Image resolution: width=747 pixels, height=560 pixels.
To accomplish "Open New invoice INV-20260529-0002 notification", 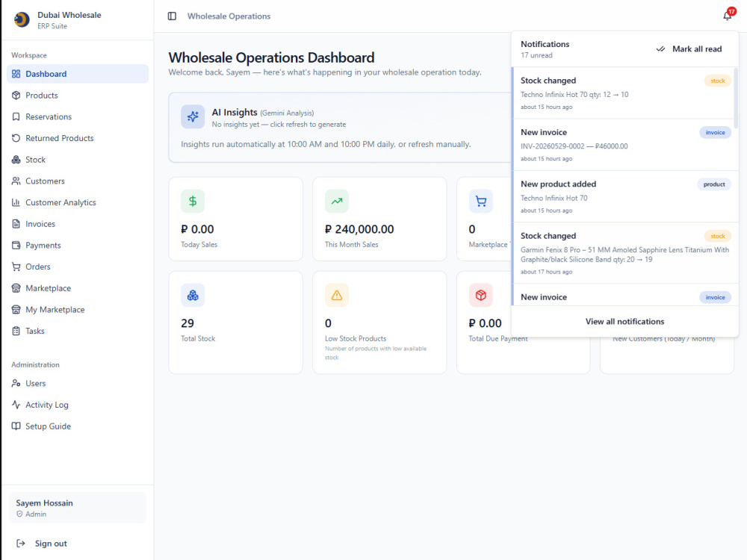I will pyautogui.click(x=623, y=145).
